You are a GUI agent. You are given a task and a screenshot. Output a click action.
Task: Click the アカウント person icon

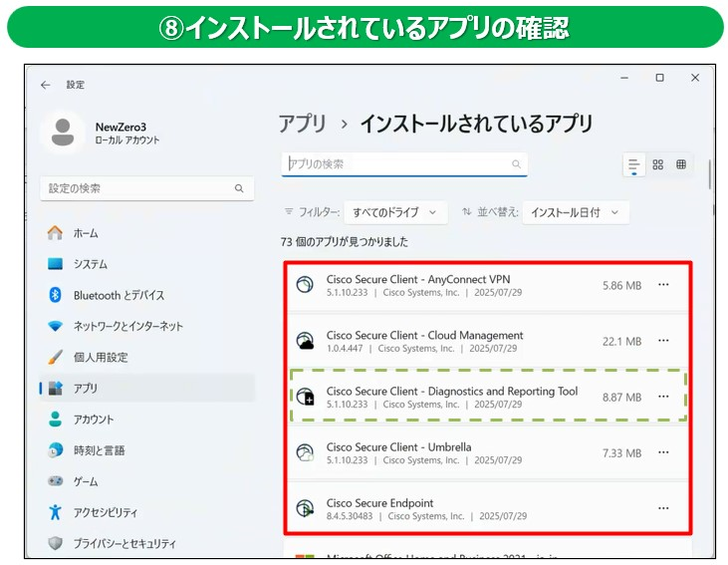(55, 420)
